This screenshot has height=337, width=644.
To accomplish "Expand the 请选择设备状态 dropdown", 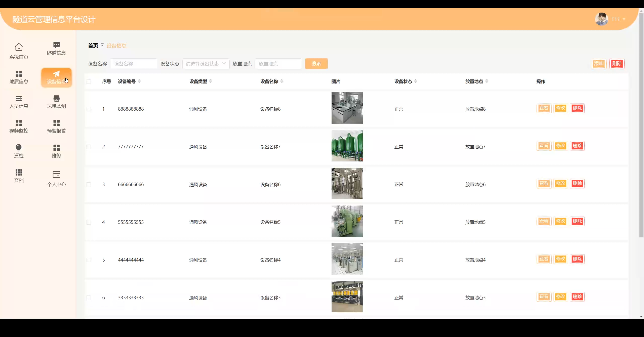I will 206,64.
